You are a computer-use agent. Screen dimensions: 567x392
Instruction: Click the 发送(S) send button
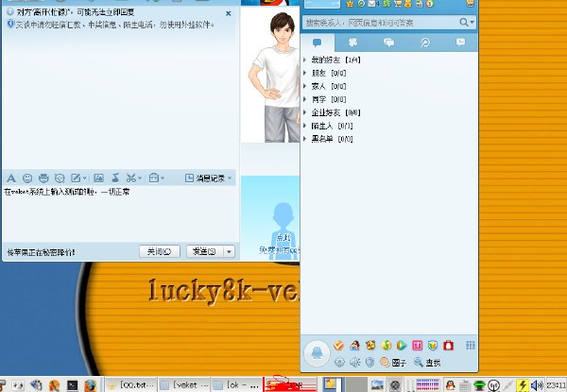(x=205, y=251)
